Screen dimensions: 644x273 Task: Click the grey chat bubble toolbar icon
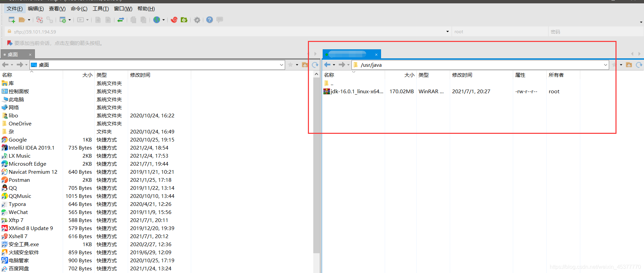(x=220, y=20)
